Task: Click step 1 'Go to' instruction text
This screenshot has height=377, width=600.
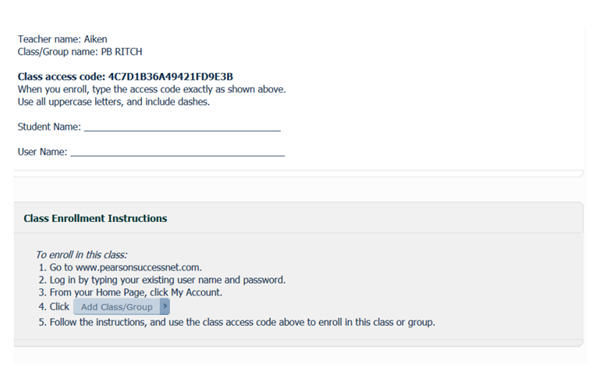Action: 120,267
